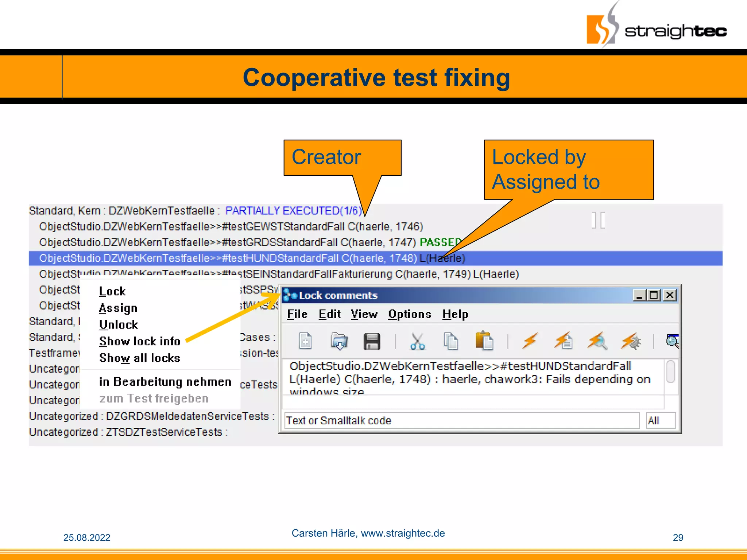Click the lightning bolt with bug icon
This screenshot has height=560, width=747.
[x=631, y=341]
